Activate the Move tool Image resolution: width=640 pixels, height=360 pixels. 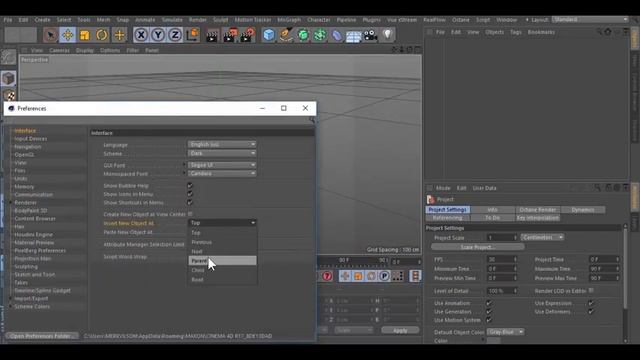(x=68, y=35)
